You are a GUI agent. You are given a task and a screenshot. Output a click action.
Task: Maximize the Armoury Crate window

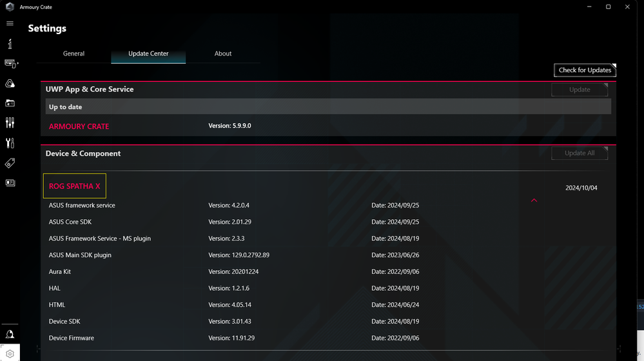(x=609, y=6)
